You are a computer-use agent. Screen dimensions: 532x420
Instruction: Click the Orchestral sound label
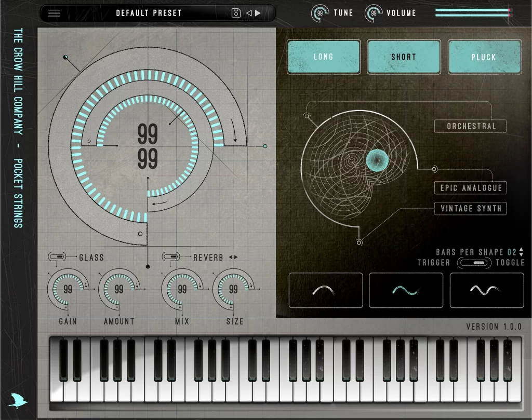(x=471, y=126)
